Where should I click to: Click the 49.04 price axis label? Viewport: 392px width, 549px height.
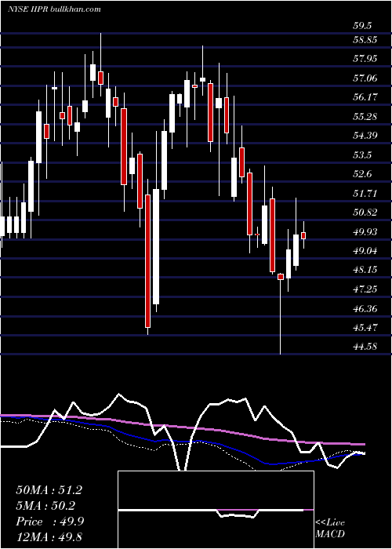pyautogui.click(x=365, y=251)
